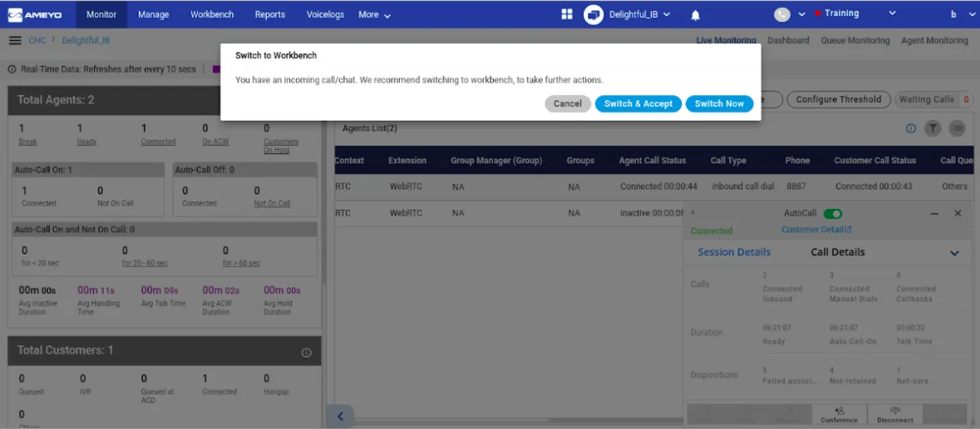
Task: Click Cancel in the dialog
Action: click(567, 104)
